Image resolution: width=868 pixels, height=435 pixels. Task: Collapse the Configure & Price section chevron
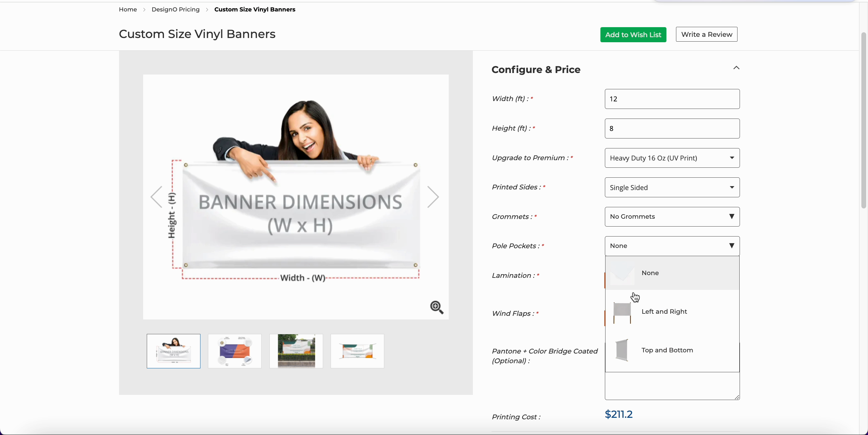click(736, 68)
